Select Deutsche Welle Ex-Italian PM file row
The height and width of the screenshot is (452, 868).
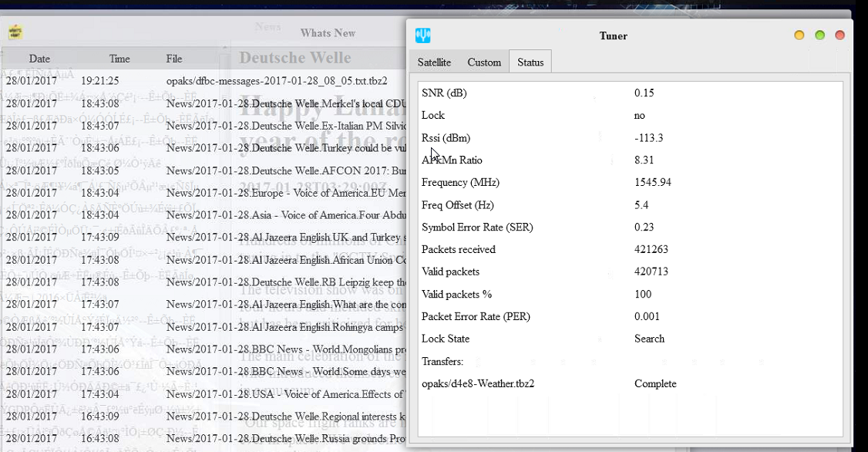[x=204, y=126]
